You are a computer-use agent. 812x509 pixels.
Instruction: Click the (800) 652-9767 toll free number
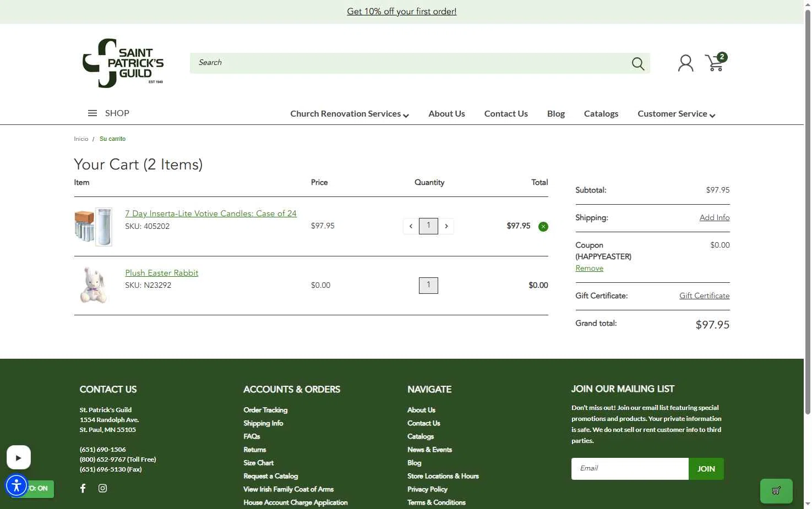pos(118,459)
